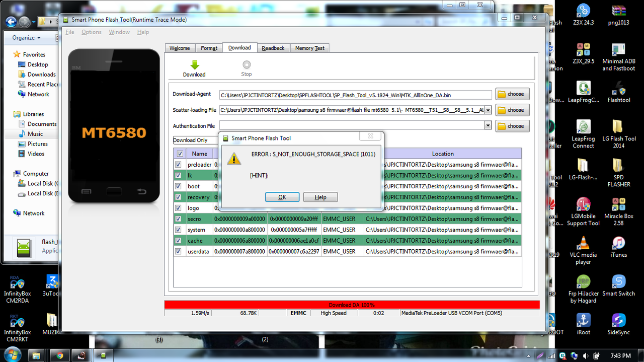644x362 pixels.
Task: Click the warning icon in the error dialog
Action: [233, 159]
